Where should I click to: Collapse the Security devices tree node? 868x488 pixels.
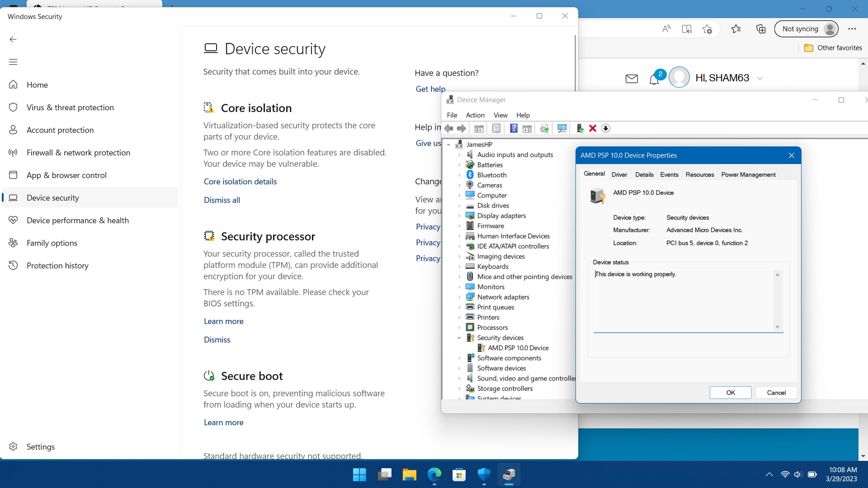pyautogui.click(x=459, y=338)
